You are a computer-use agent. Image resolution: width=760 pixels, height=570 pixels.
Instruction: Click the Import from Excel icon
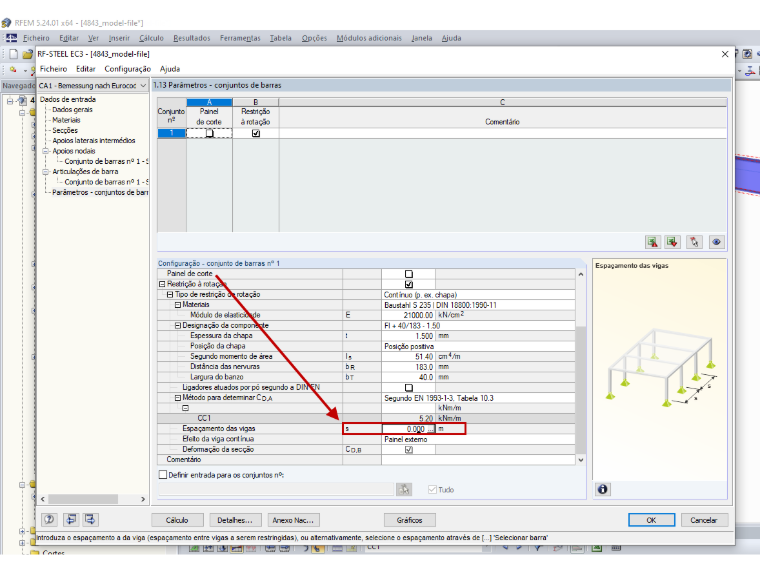673,242
